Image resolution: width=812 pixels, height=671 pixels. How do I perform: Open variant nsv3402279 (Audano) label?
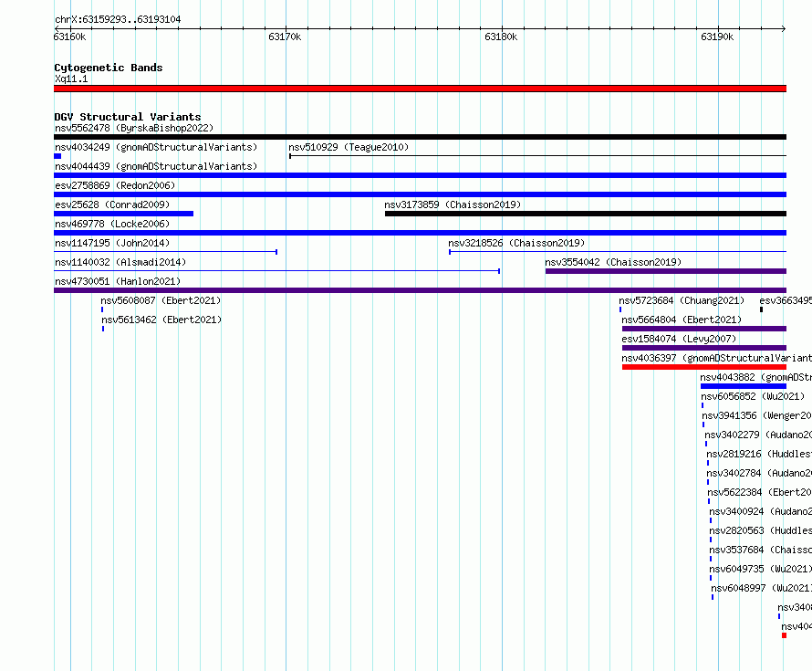pyautogui.click(x=758, y=435)
